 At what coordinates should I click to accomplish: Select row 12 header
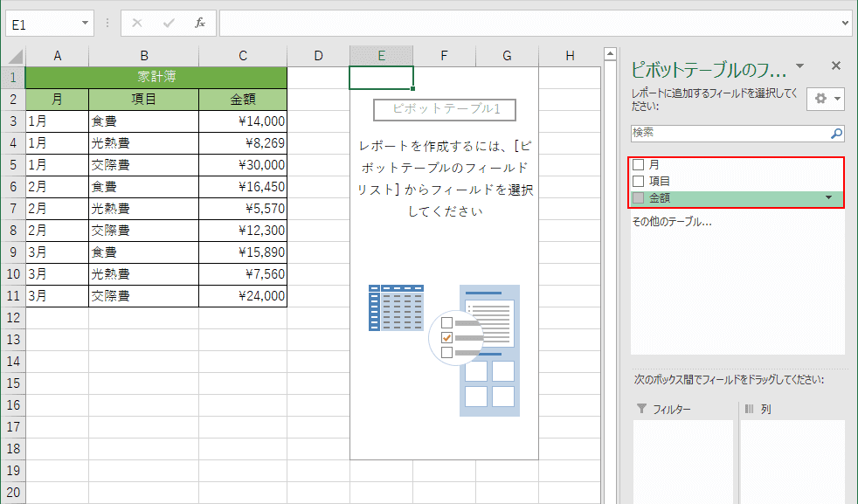click(x=13, y=318)
